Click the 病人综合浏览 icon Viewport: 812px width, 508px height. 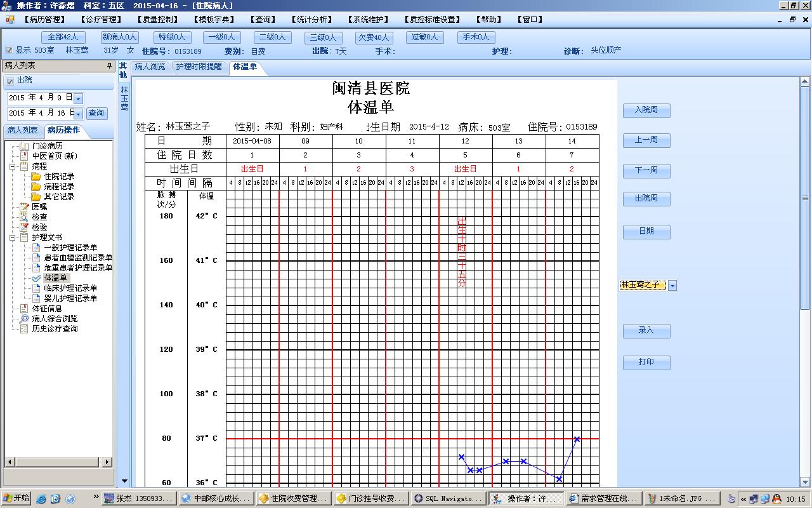[x=25, y=319]
